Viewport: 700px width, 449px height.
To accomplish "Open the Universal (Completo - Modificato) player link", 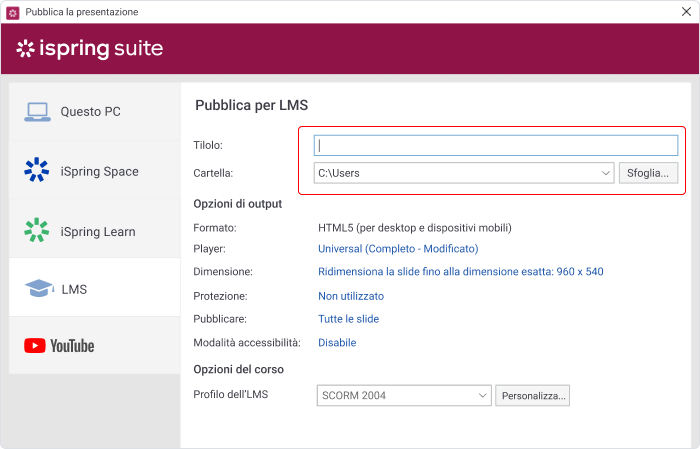I will click(398, 249).
